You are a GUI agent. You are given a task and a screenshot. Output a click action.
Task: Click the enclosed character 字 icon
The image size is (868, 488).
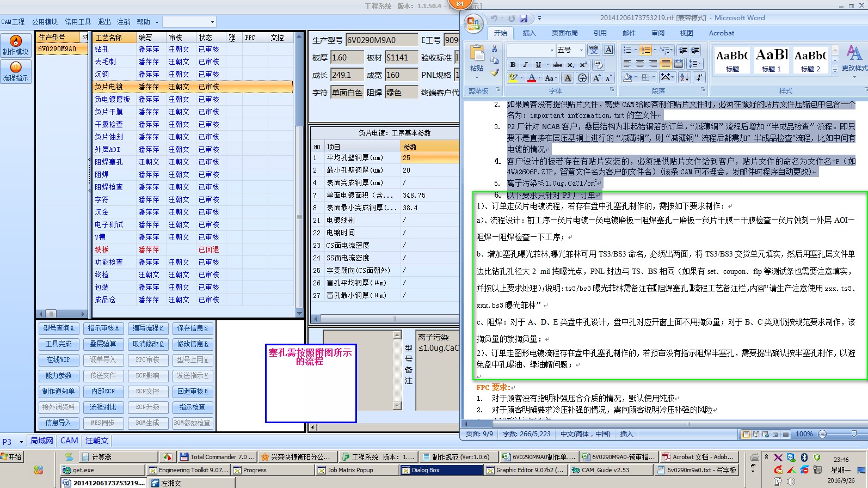[x=582, y=78]
